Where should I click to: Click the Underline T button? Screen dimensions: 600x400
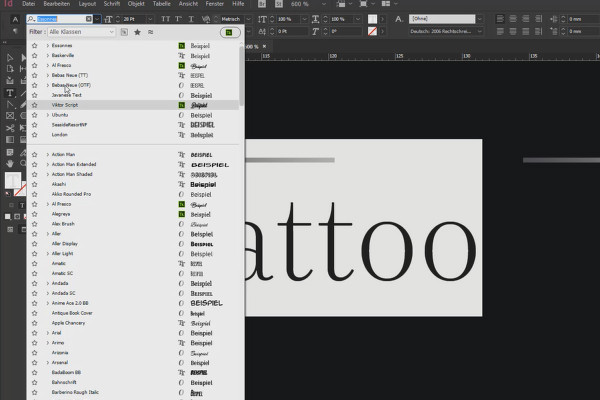click(x=191, y=19)
